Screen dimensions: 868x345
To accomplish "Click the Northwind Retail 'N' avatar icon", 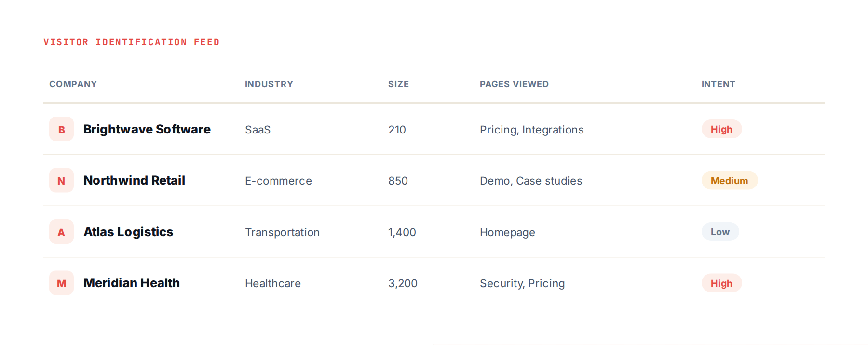I will (61, 181).
